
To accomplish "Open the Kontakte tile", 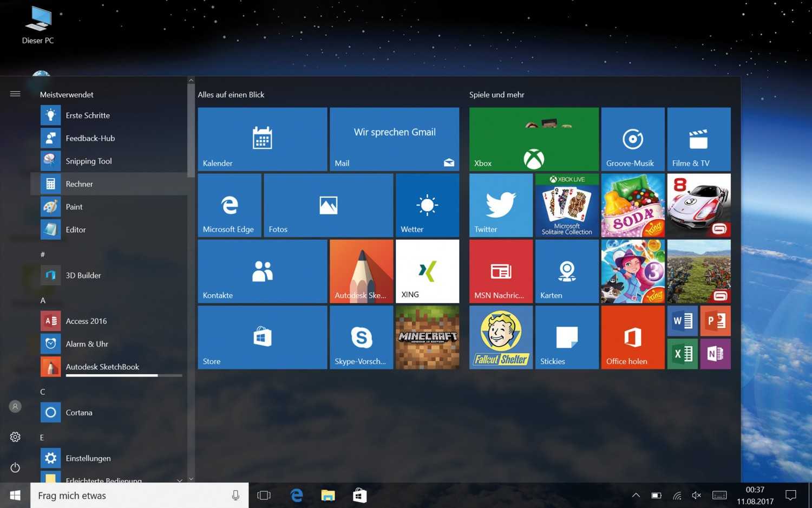I will click(263, 271).
